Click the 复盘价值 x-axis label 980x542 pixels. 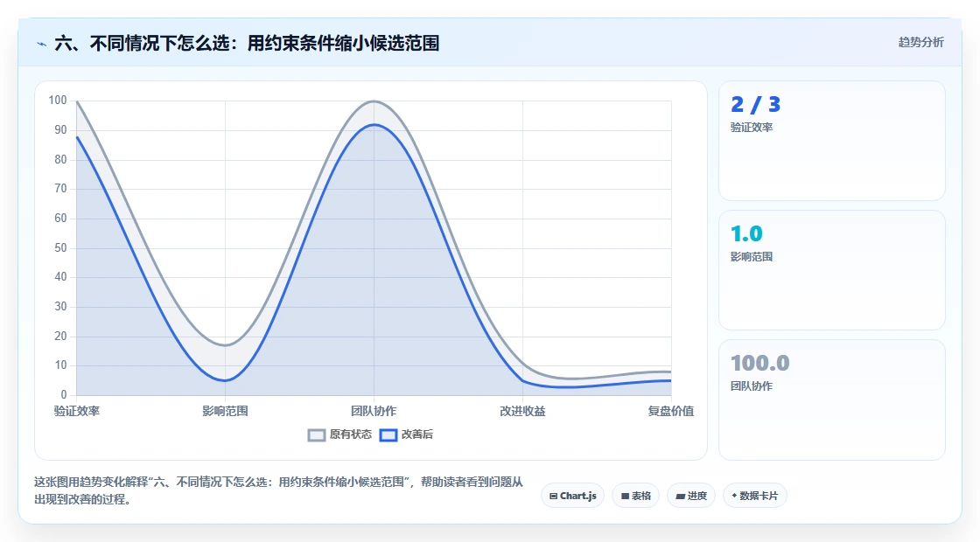pos(670,412)
